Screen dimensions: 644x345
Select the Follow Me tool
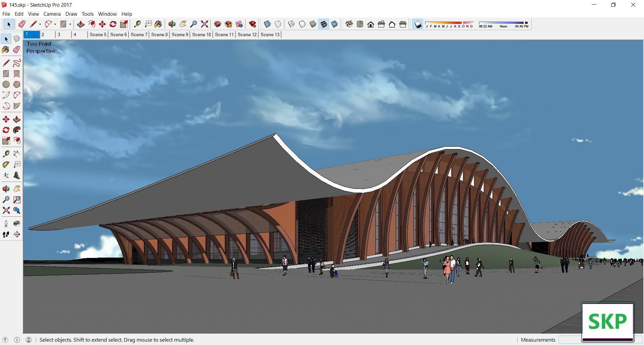pyautogui.click(x=17, y=130)
